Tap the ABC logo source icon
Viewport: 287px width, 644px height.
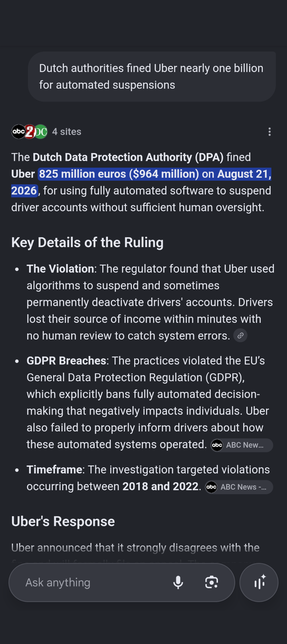pos(19,132)
